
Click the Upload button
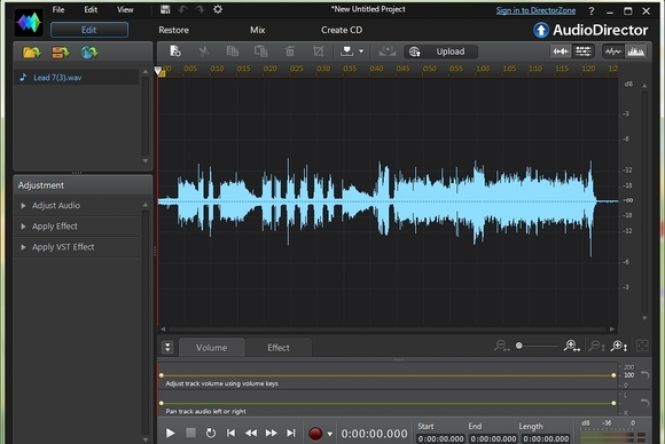(x=441, y=52)
